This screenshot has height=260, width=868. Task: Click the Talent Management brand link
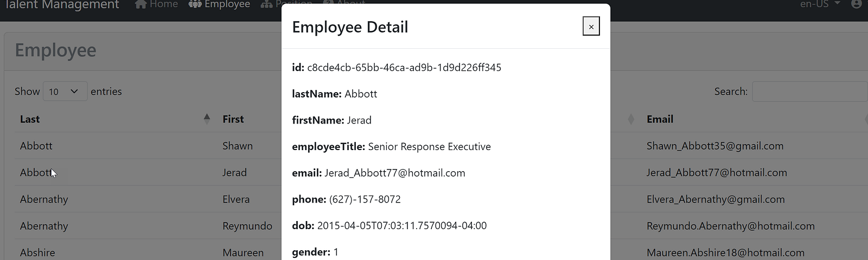(x=62, y=5)
